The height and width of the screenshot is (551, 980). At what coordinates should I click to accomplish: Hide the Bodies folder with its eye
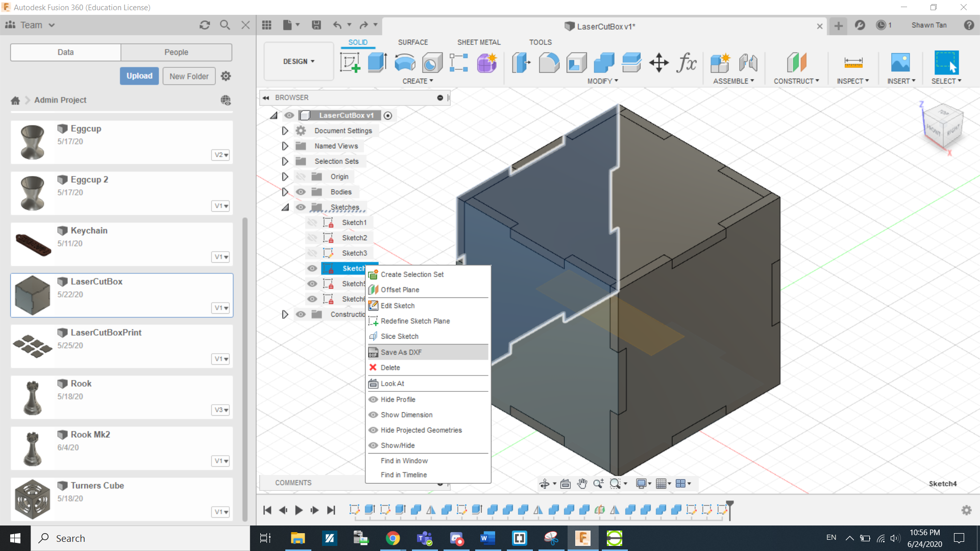[301, 192]
